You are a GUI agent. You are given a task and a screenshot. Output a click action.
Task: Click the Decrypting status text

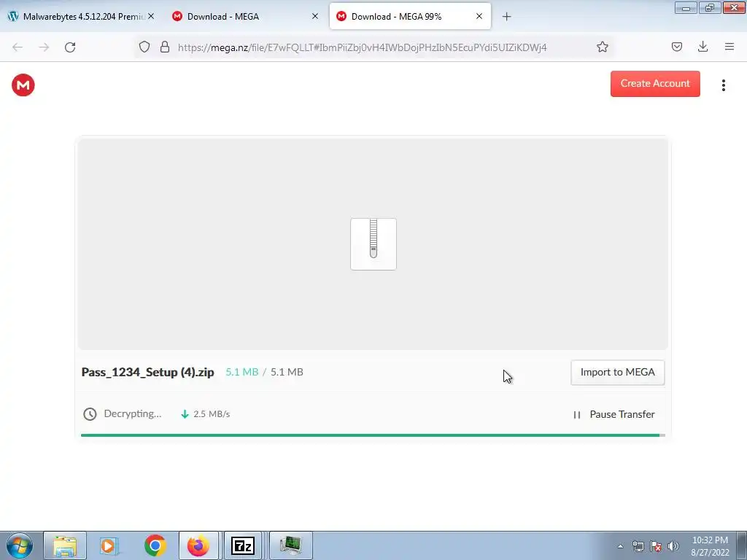(133, 413)
